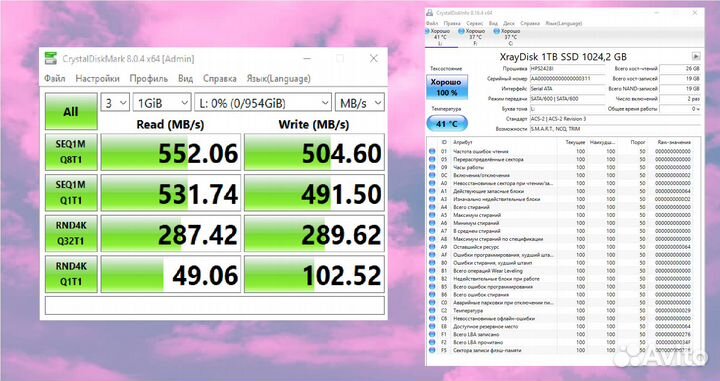Click status dot for attribute 0C power cycles
The image size is (720, 381).
pos(432,175)
